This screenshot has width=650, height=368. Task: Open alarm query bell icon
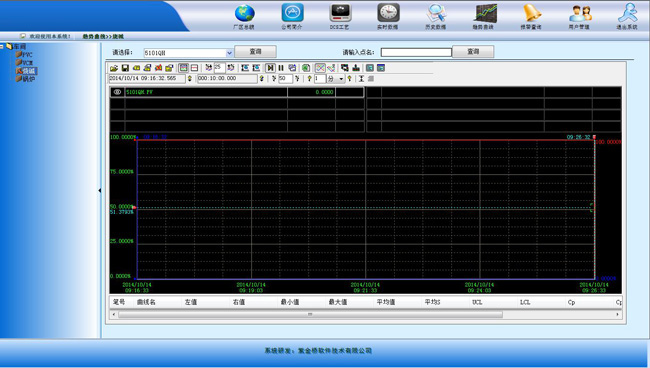pyautogui.click(x=532, y=13)
